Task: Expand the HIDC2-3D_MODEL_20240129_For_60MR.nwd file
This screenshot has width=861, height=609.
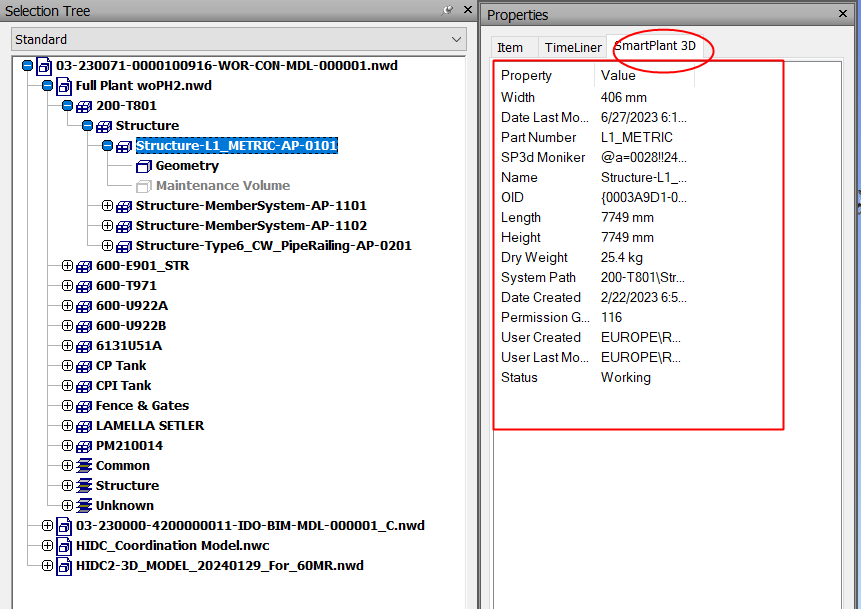Action: (48, 566)
